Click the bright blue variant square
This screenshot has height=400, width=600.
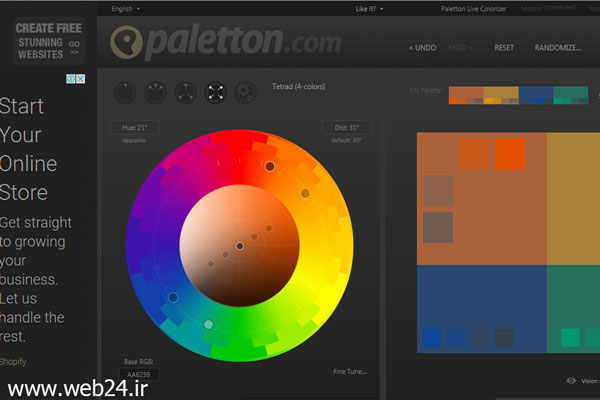(x=432, y=338)
